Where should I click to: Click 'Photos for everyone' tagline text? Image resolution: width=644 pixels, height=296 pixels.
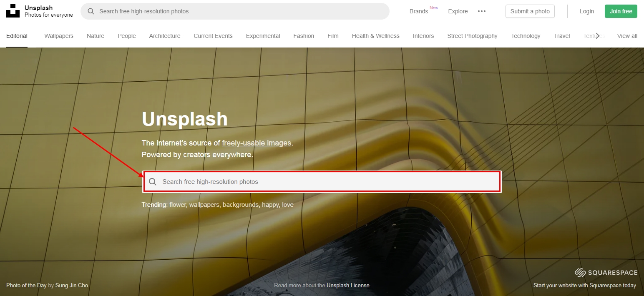click(x=49, y=15)
